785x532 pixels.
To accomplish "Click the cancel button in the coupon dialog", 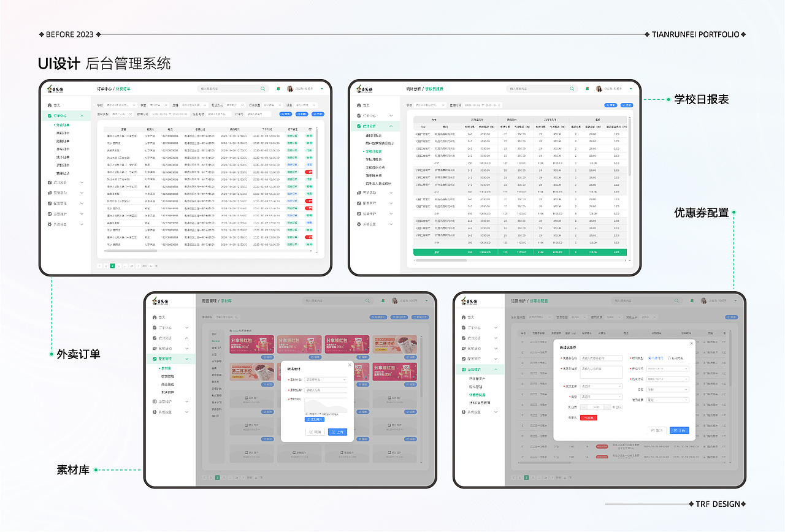I will [x=657, y=430].
